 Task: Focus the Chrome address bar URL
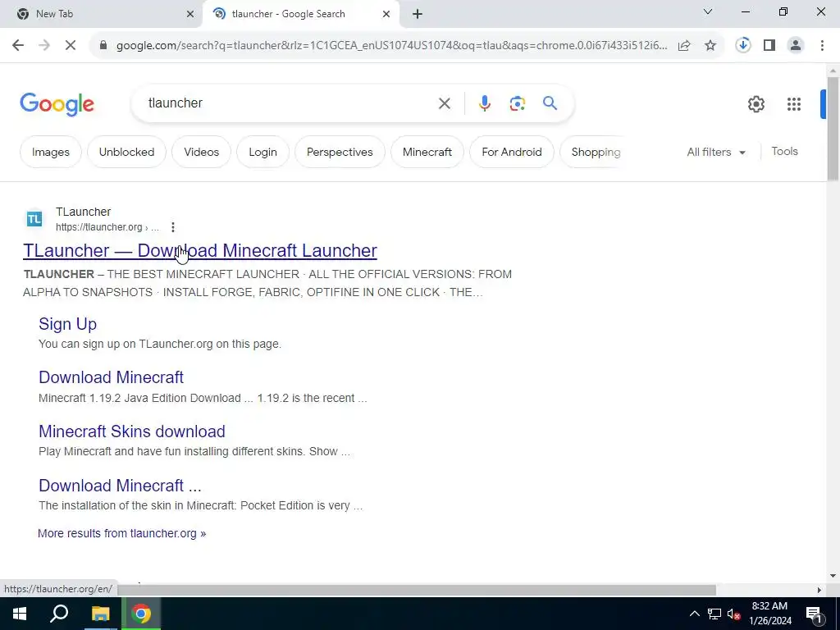pyautogui.click(x=391, y=46)
